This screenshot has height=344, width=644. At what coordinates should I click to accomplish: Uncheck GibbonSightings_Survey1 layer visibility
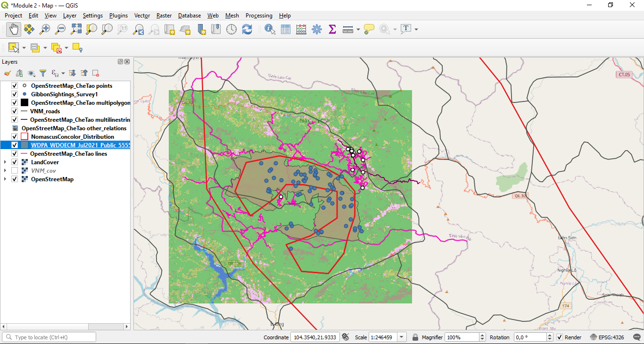(x=14, y=94)
